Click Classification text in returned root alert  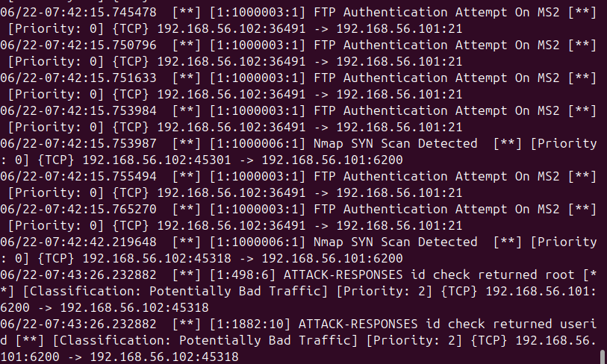click(x=175, y=292)
